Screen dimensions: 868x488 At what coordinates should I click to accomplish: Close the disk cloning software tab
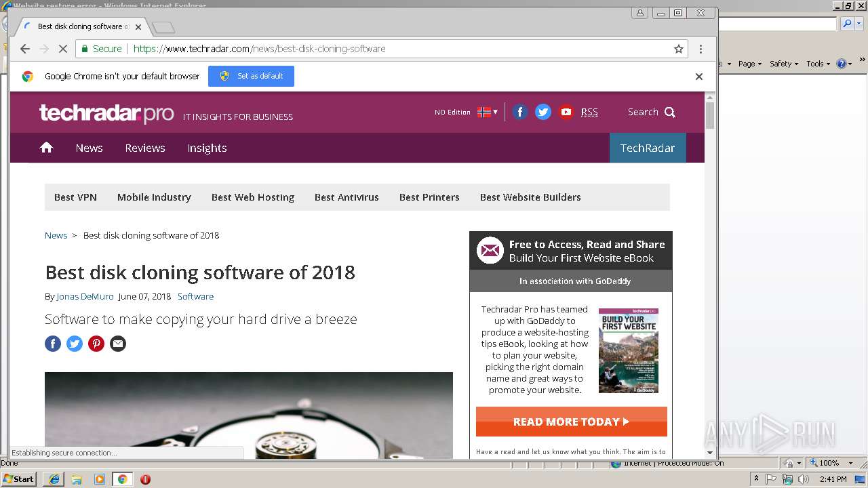[x=138, y=27]
